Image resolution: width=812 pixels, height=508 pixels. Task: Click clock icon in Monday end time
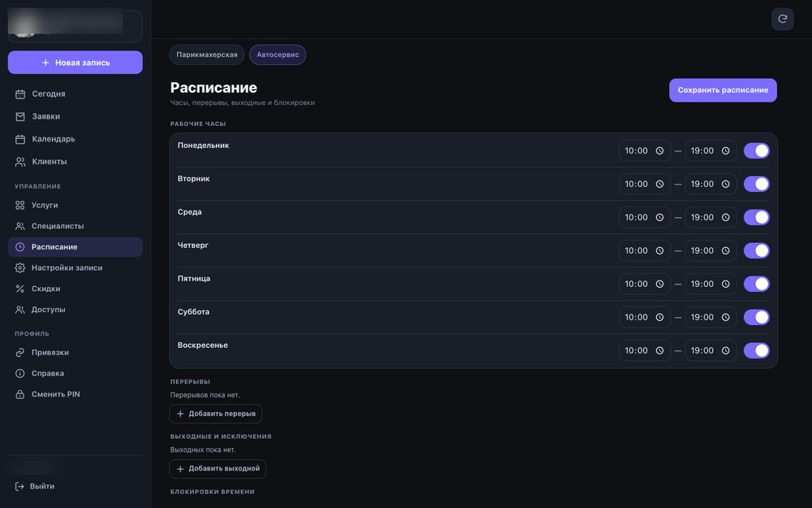pyautogui.click(x=725, y=151)
